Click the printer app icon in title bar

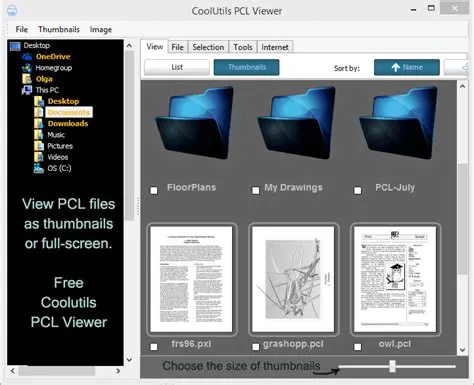pos(12,11)
